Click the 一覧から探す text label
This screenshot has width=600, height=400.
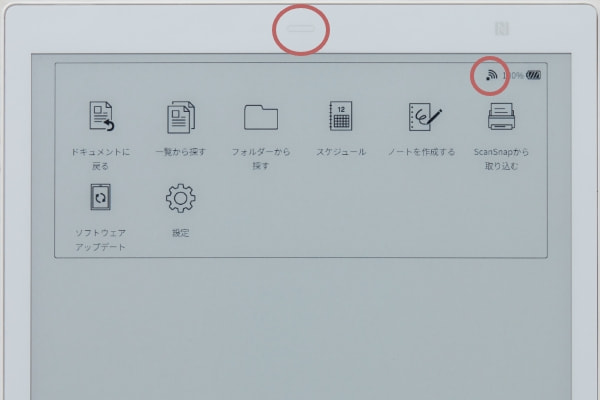[x=180, y=152]
